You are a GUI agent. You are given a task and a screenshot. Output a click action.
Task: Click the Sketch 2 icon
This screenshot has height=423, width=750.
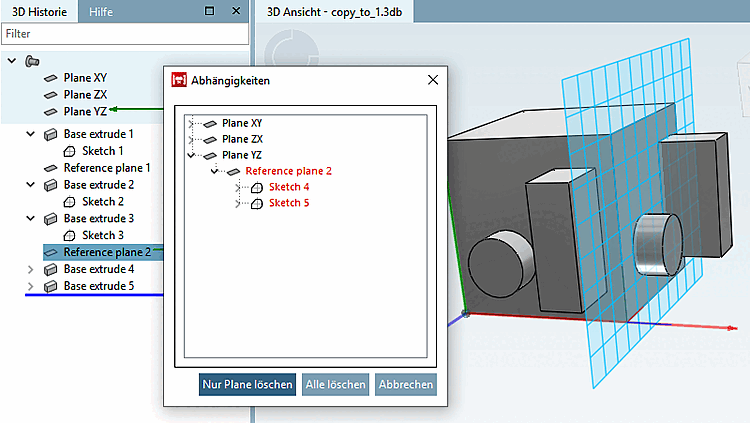click(x=69, y=202)
